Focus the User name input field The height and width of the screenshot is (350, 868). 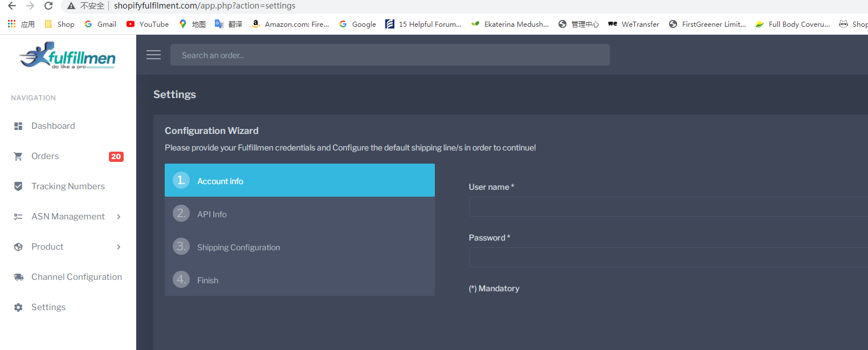click(669, 206)
